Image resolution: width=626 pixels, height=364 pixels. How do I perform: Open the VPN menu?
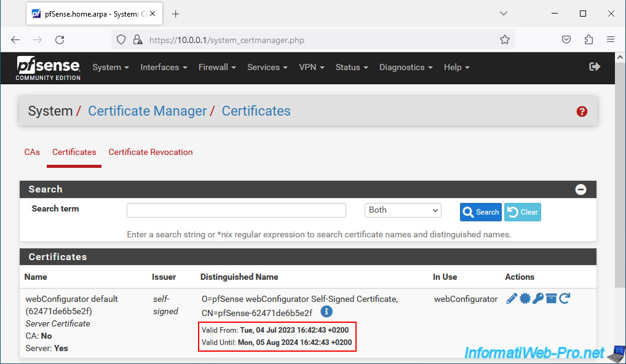[x=312, y=68]
